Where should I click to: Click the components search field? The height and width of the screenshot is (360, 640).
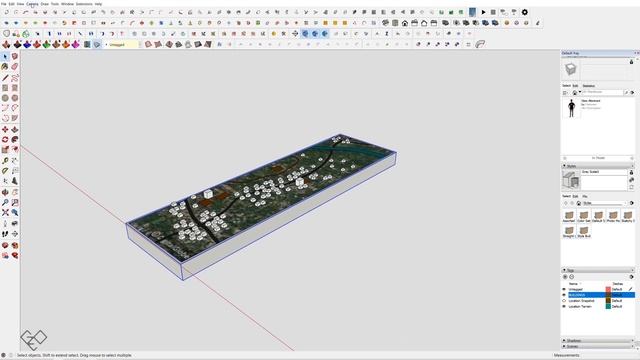point(602,93)
